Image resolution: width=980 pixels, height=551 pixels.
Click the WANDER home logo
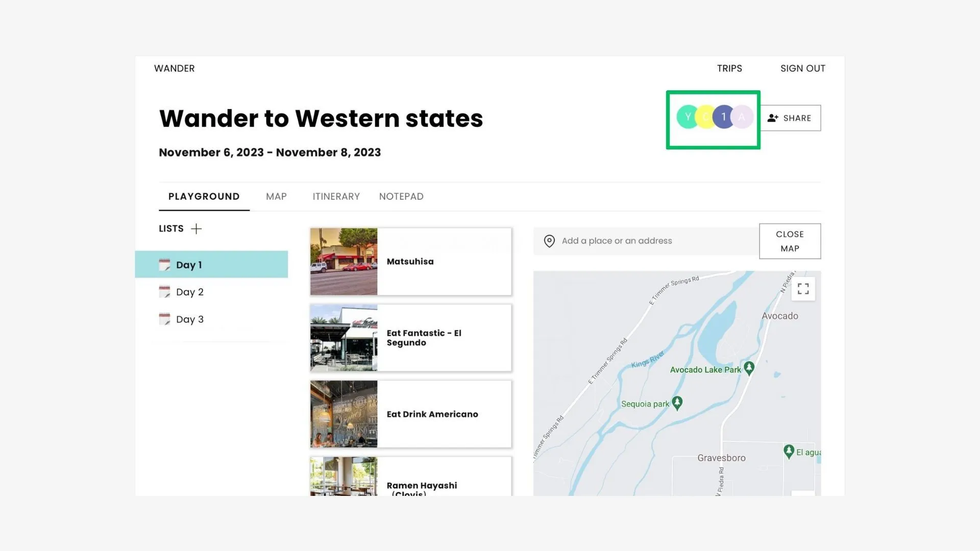pos(174,68)
